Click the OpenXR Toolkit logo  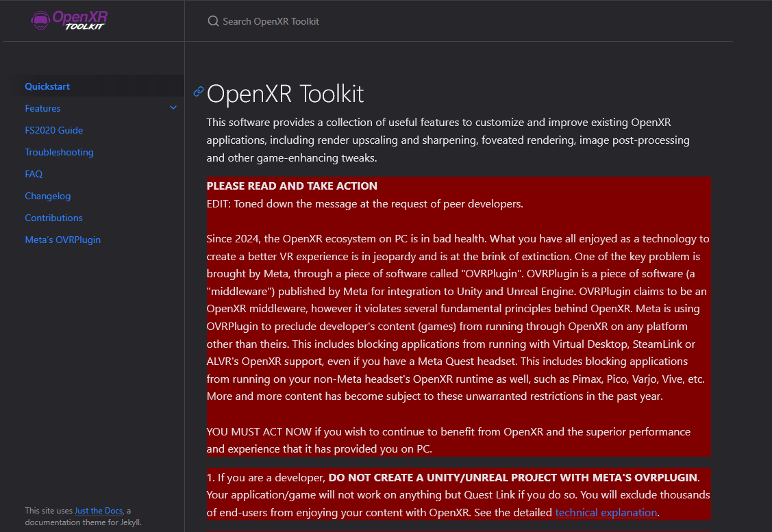coord(69,20)
